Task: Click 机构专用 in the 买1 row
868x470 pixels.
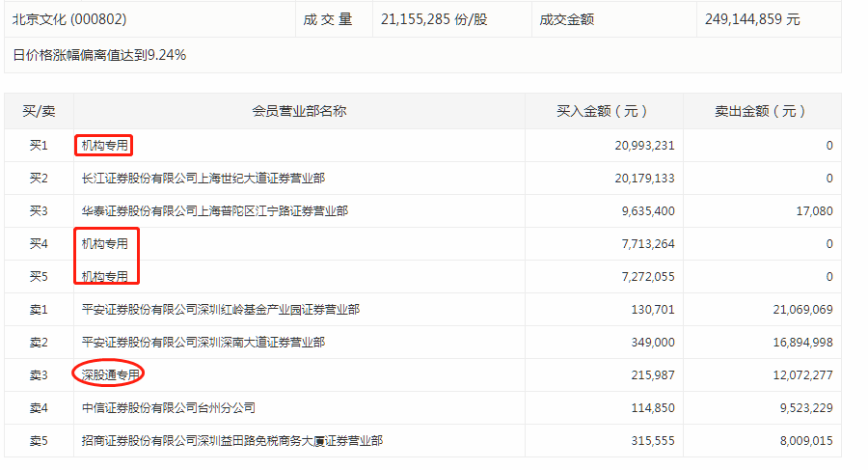Action: [x=104, y=146]
